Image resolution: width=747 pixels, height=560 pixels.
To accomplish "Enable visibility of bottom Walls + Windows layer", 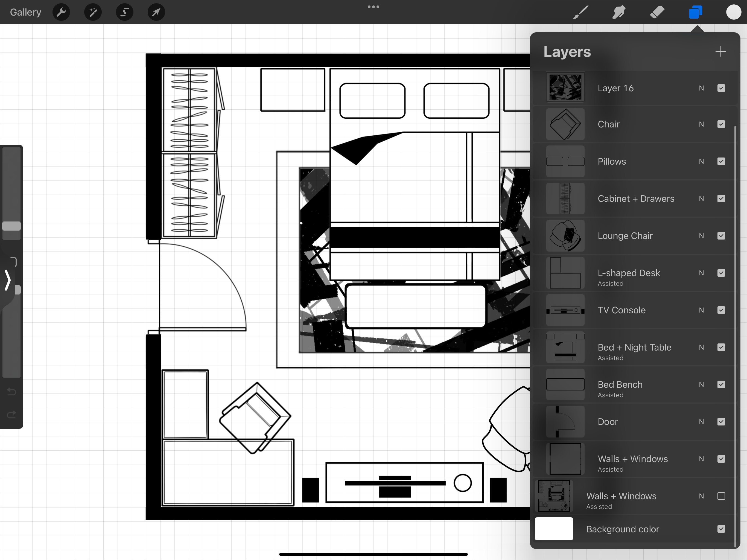I will coord(722,496).
